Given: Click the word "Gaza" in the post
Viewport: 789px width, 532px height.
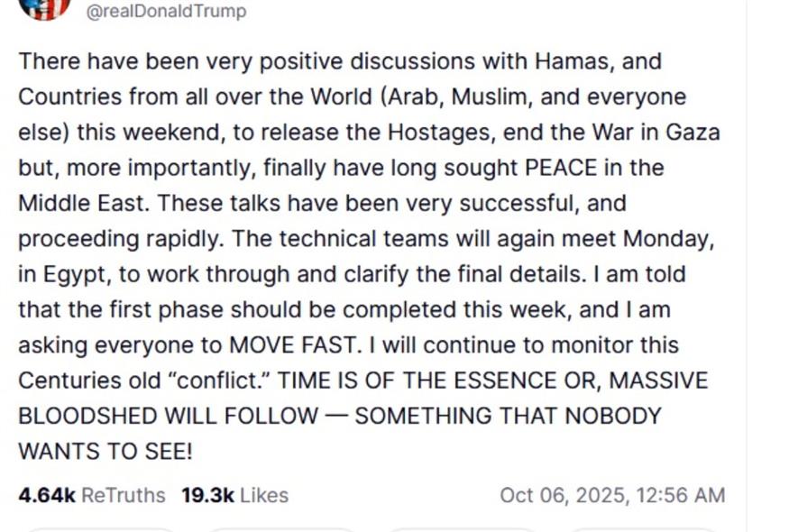Looking at the screenshot, I should tap(693, 132).
